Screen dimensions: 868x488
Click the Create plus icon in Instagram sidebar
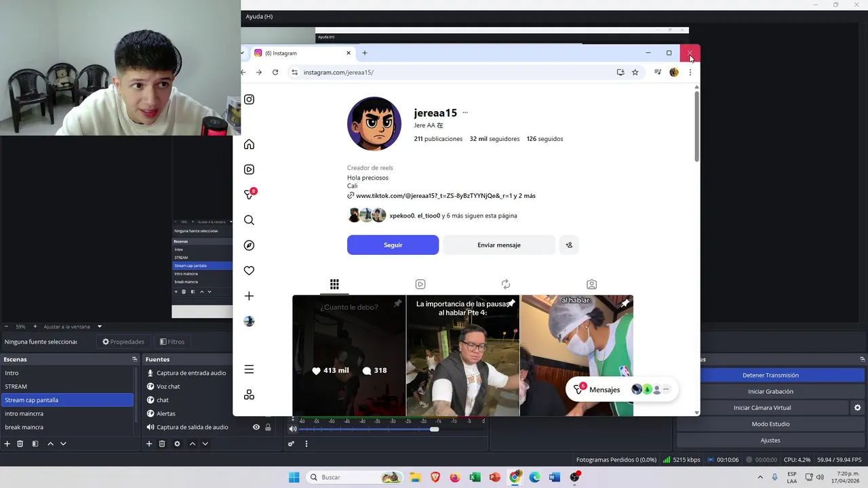249,296
